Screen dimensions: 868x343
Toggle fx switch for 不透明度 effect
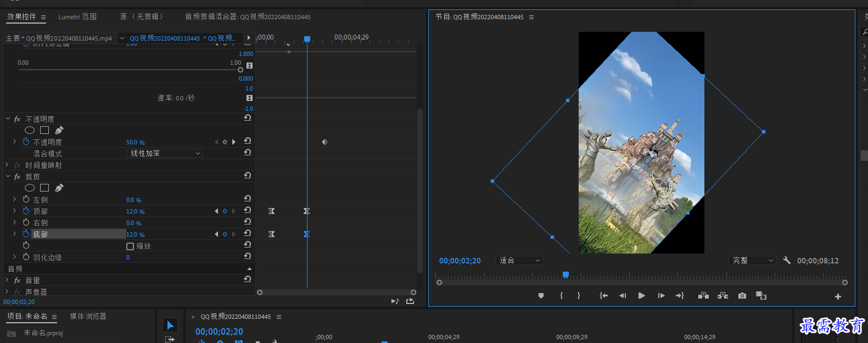(17, 119)
